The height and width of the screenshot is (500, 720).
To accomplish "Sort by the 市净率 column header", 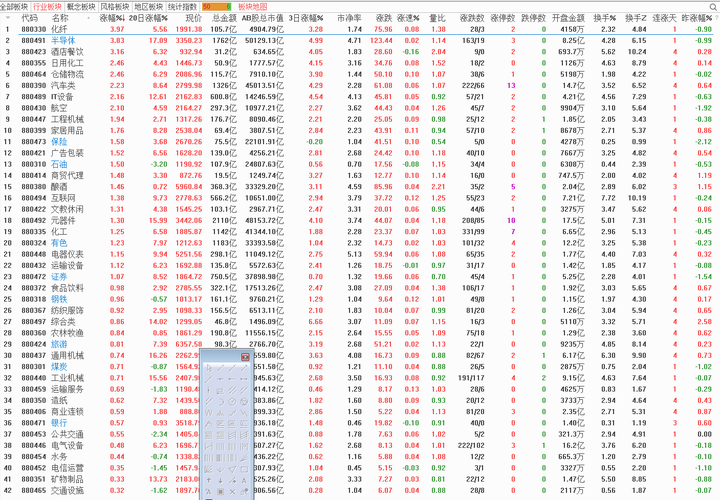I will tap(349, 18).
